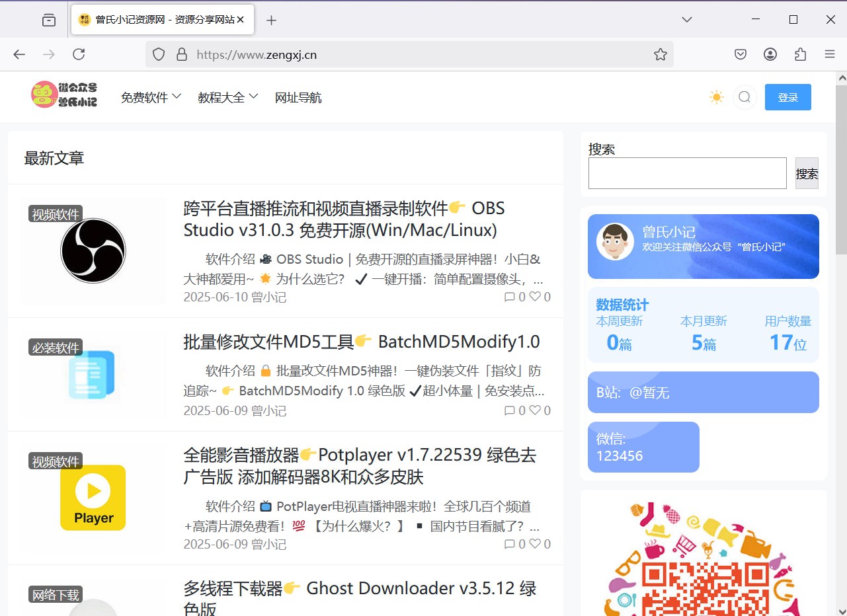
Task: Maximize the browser window
Action: (x=793, y=20)
